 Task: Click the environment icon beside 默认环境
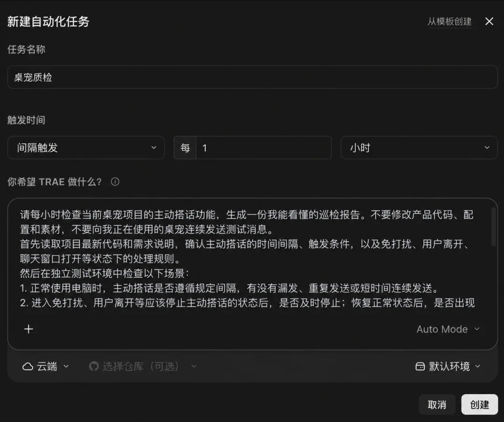pos(420,367)
